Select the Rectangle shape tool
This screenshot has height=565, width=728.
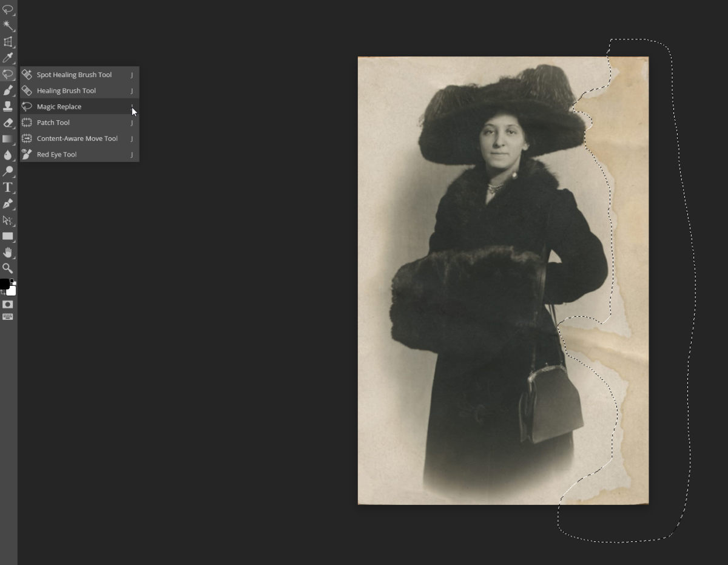[x=8, y=236]
